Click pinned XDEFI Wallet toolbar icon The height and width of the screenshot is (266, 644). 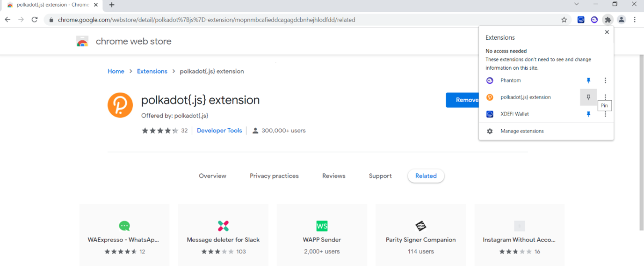(x=581, y=20)
